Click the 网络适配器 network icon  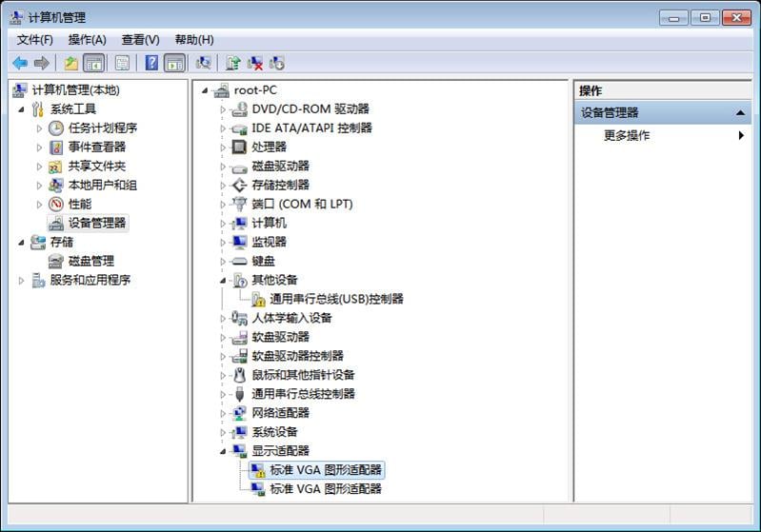click(239, 413)
